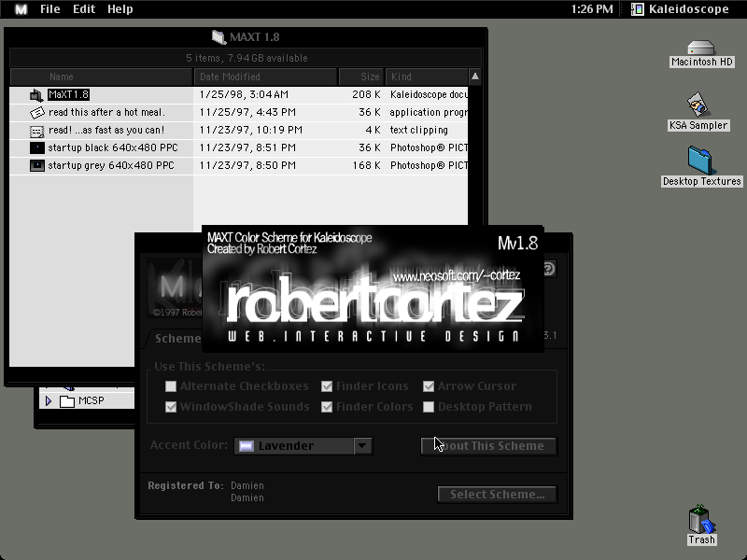
Task: Open the Help menu
Action: (120, 9)
